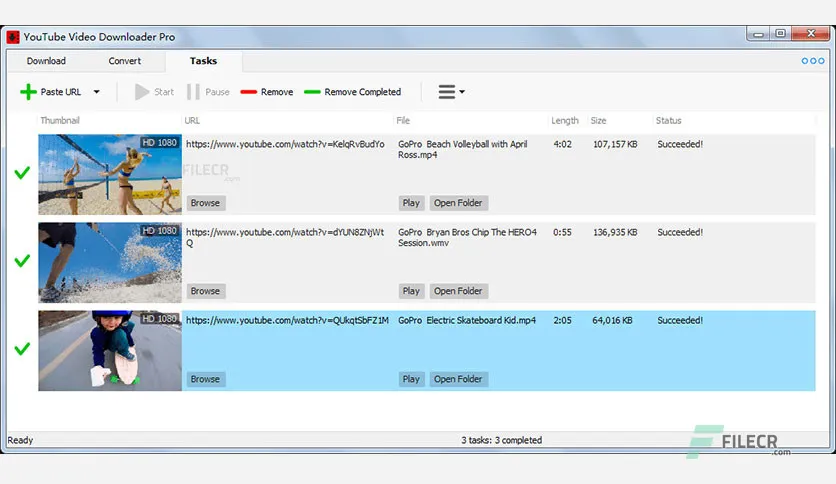Click the Start play icon

141,92
